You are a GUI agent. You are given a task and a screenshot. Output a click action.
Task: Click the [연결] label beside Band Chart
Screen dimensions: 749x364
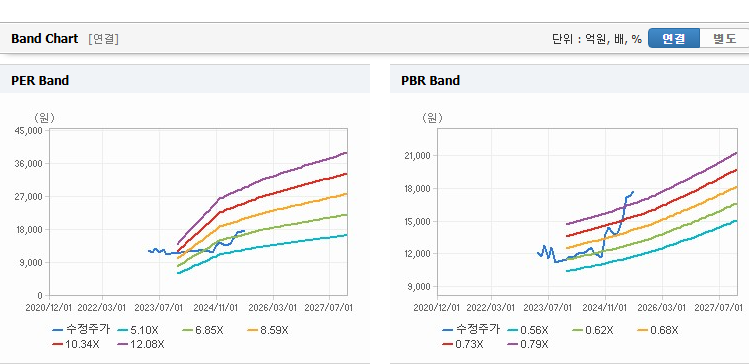tap(103, 39)
